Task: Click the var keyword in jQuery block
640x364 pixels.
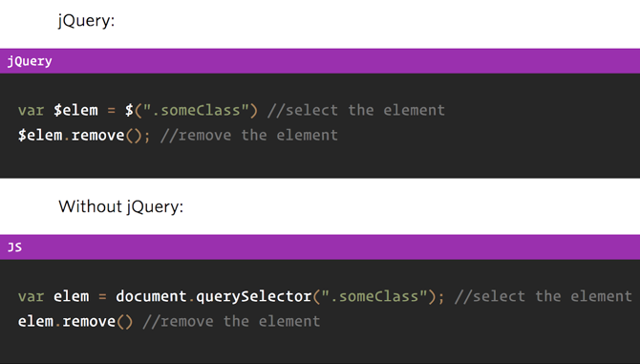Action: [x=31, y=111]
